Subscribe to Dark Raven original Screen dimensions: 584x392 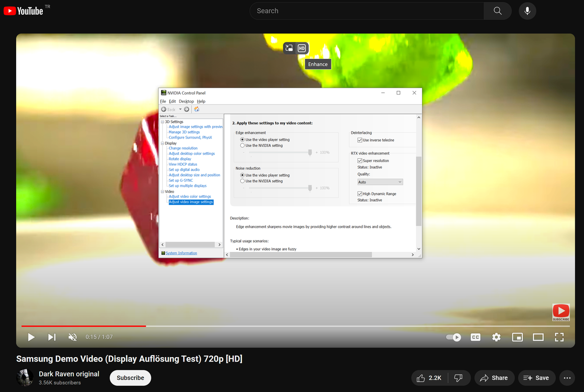tap(130, 378)
